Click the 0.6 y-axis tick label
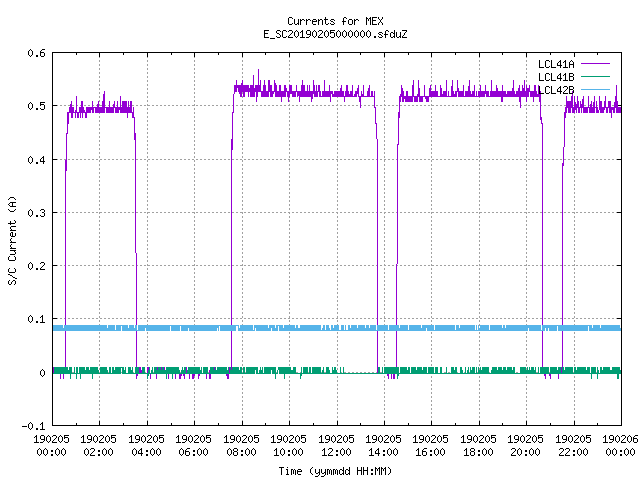Image resolution: width=640 pixels, height=480 pixels. (x=36, y=53)
